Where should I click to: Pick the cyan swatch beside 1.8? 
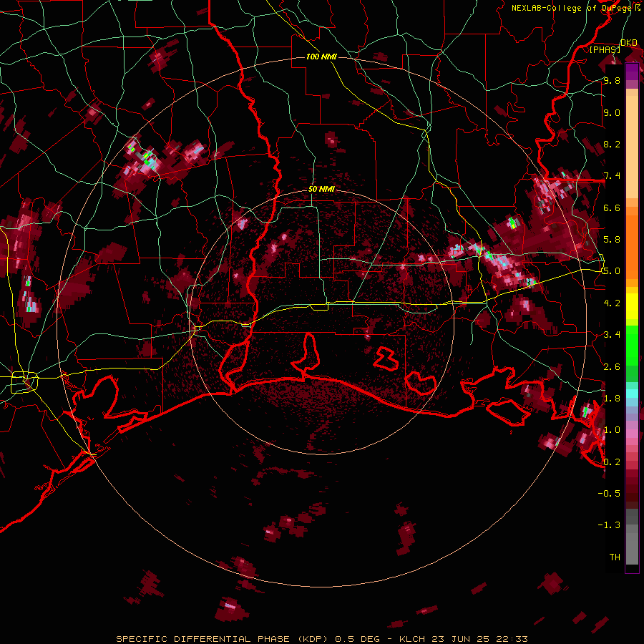pyautogui.click(x=632, y=394)
